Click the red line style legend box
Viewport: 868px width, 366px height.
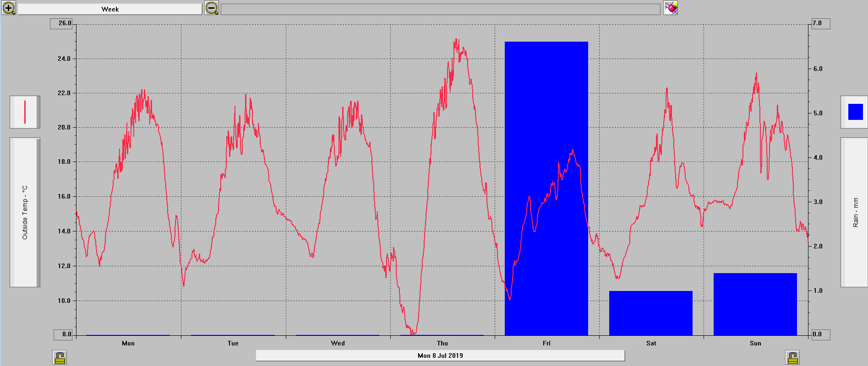25,112
